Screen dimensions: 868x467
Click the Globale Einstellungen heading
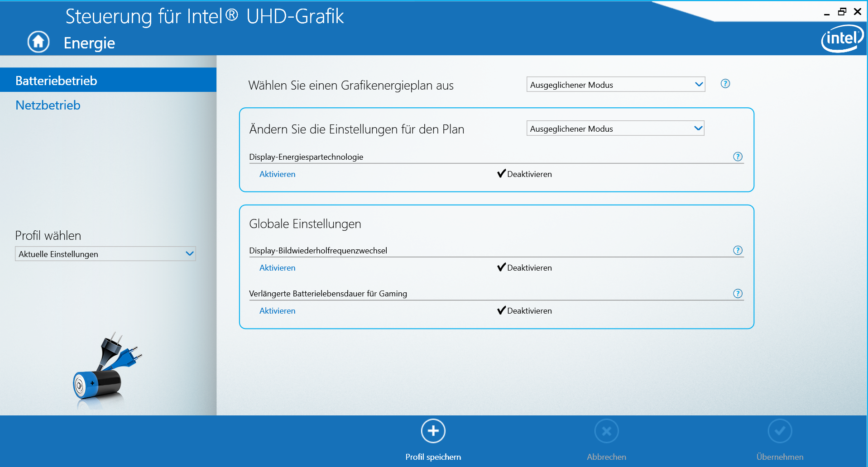coord(305,224)
